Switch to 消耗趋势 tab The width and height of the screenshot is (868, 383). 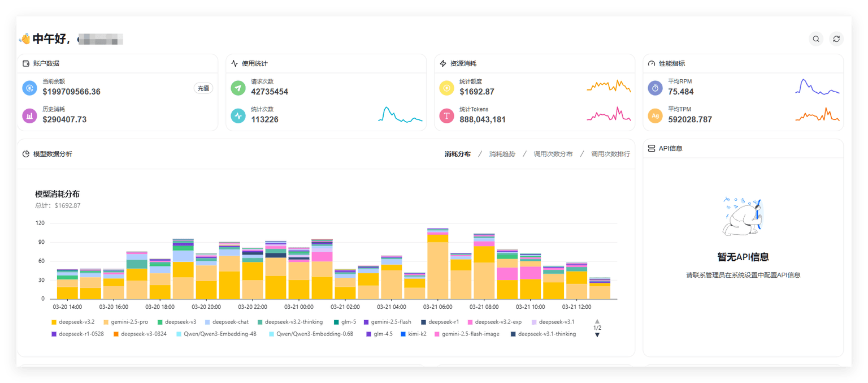[502, 154]
